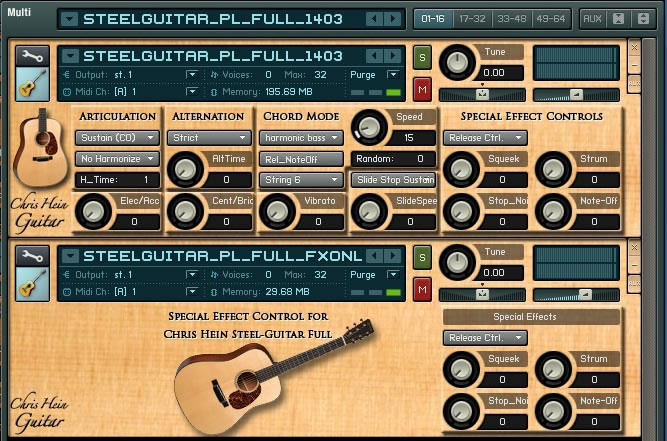The image size is (667, 441).
Task: Click the Tune knob of the 1403 instrument
Action: tap(457, 63)
